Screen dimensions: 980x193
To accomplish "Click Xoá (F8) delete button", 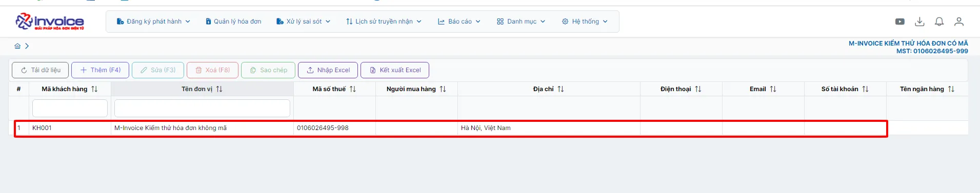I will [x=212, y=70].
